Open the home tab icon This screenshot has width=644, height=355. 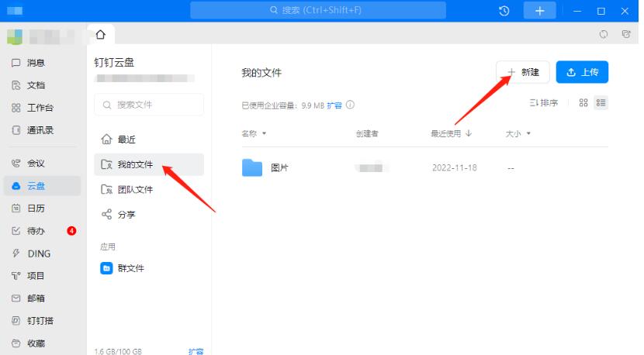(x=100, y=35)
